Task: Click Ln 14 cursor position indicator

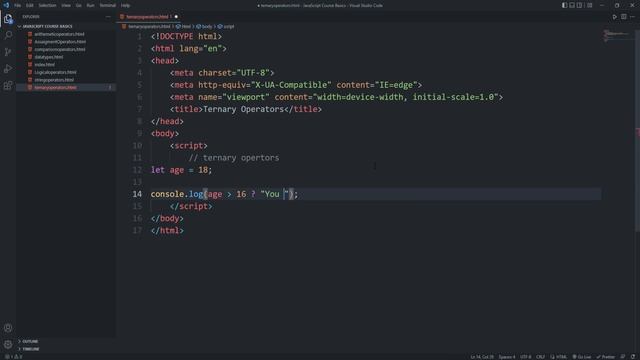Action: 482,357
